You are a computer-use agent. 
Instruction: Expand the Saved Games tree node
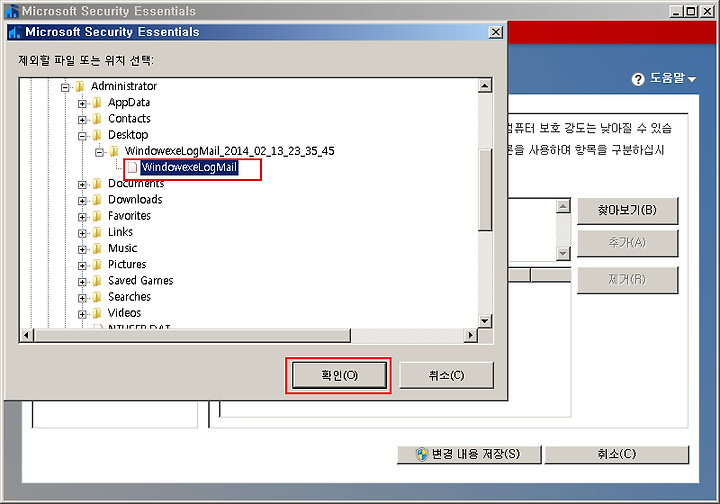point(82,281)
